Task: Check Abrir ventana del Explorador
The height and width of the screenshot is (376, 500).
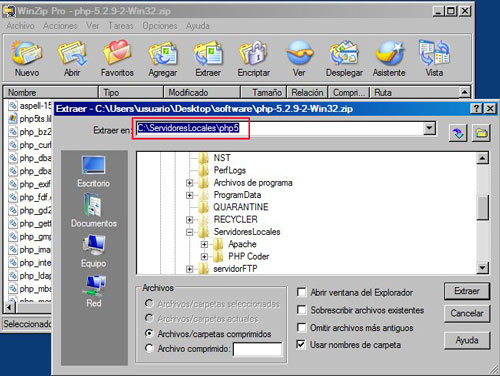Action: pyautogui.click(x=301, y=292)
